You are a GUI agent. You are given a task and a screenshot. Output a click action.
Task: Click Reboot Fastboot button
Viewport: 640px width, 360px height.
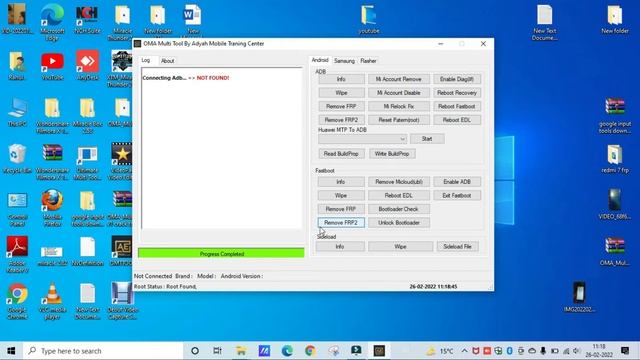coord(457,106)
